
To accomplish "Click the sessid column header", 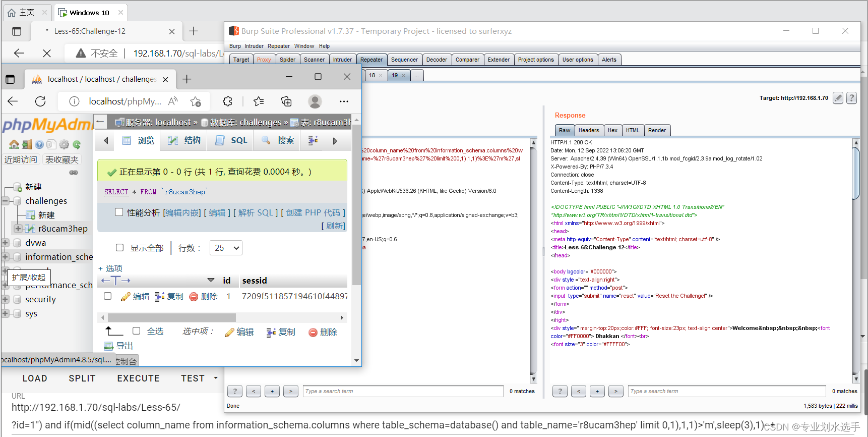I will (x=255, y=281).
